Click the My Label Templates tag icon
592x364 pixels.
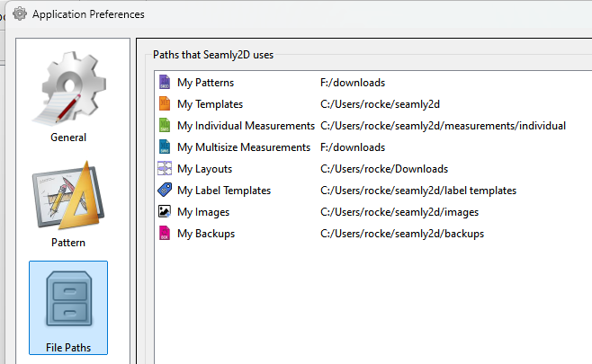[164, 191]
